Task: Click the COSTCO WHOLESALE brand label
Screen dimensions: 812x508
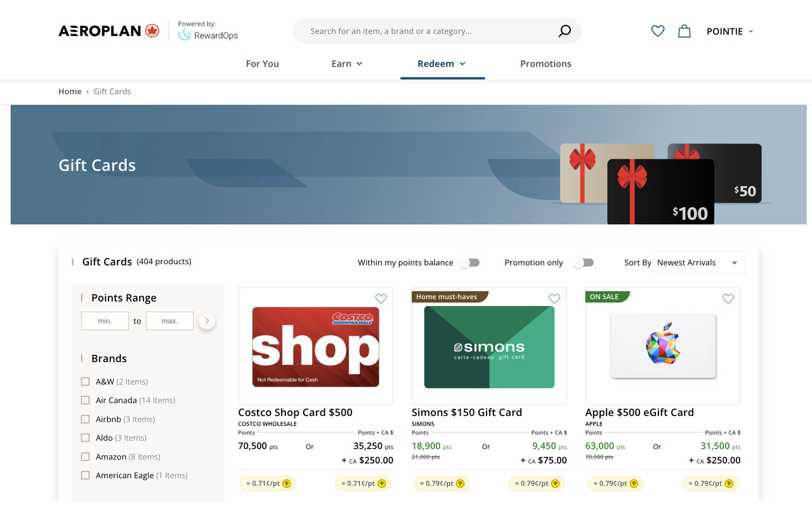Action: [267, 424]
